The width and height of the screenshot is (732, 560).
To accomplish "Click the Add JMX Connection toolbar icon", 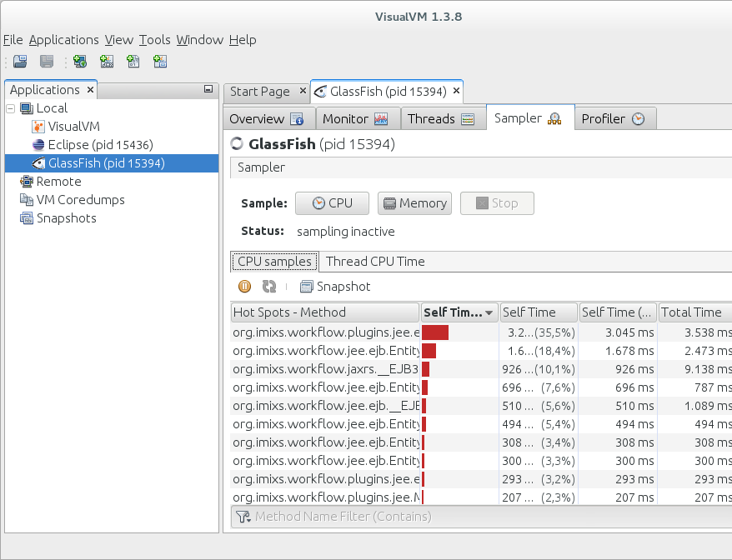I will [x=107, y=62].
